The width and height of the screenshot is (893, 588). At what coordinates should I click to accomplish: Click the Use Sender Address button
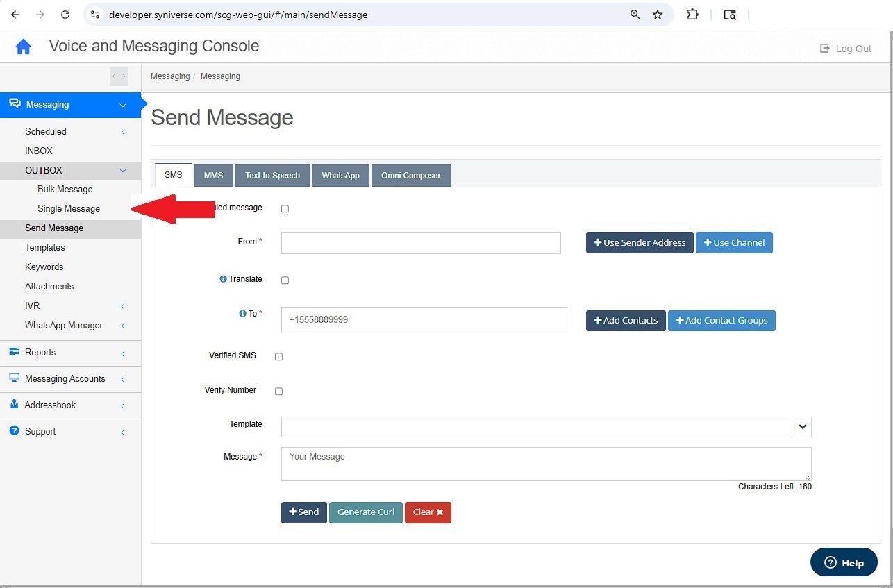pos(640,242)
